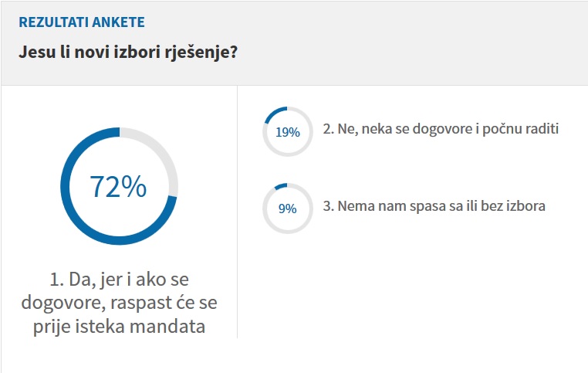Click the question "Jesu li novi izbori rješenje?"
The height and width of the screenshot is (373, 588).
(127, 55)
